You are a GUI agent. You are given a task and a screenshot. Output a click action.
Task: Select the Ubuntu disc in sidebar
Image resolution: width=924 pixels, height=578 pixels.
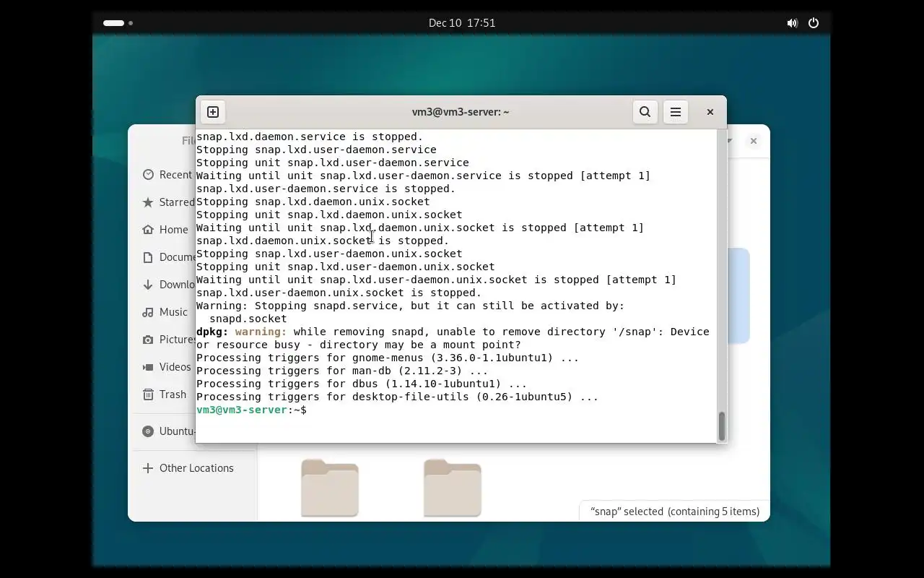tap(167, 431)
